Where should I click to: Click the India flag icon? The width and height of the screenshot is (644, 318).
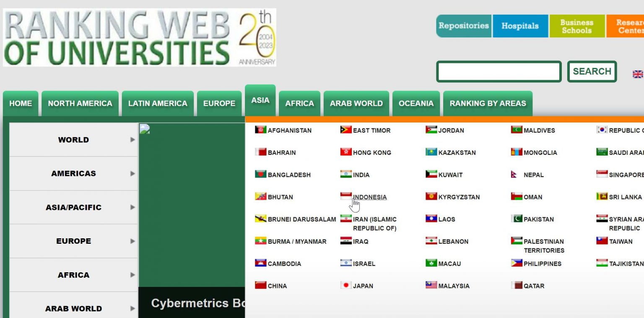[x=345, y=175]
